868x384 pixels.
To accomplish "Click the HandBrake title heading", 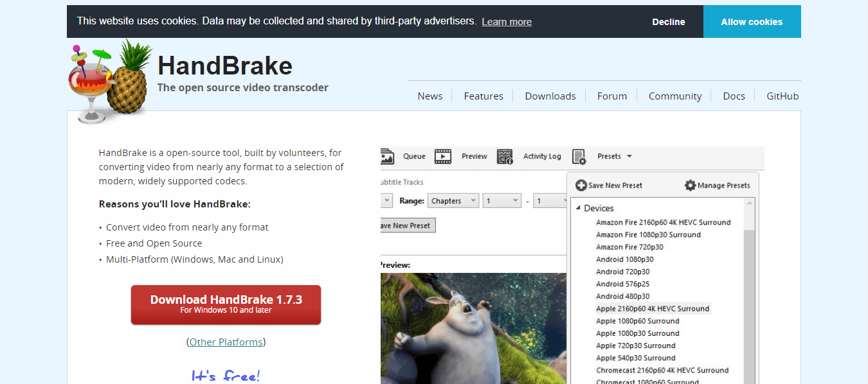I will (225, 65).
